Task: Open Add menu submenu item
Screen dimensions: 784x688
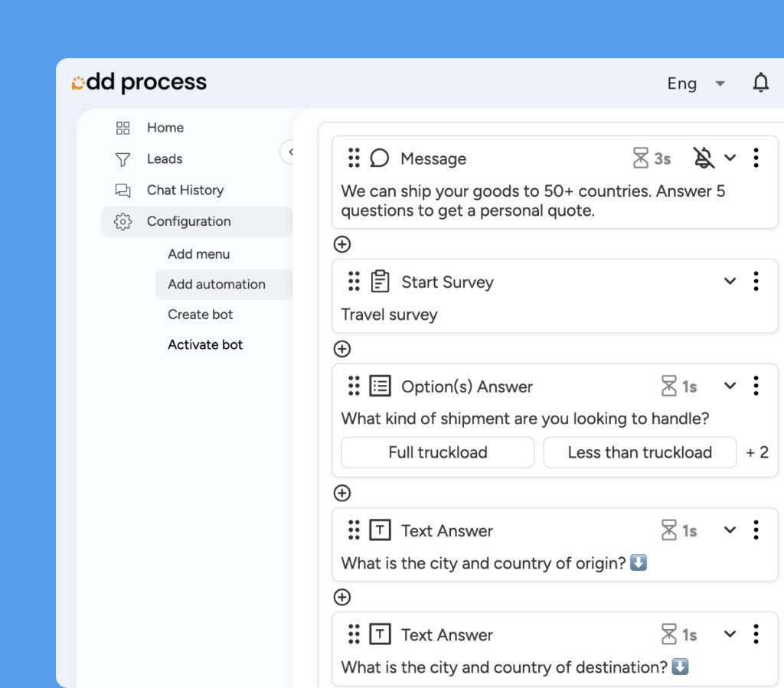Action: 198,254
